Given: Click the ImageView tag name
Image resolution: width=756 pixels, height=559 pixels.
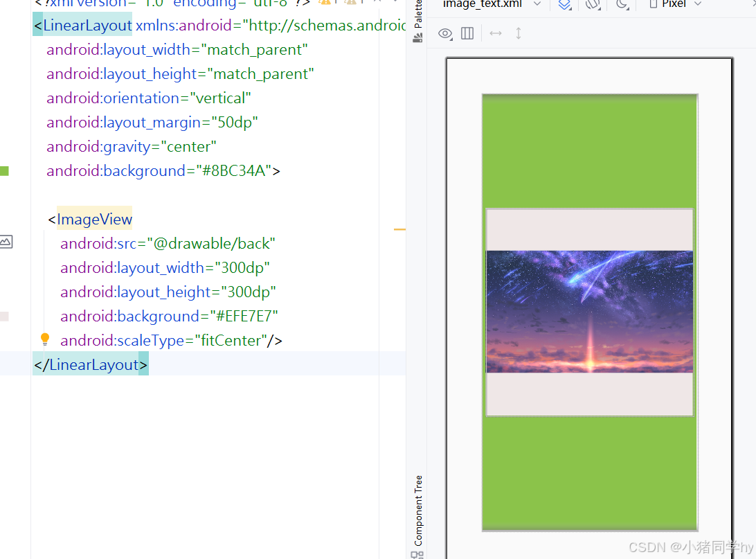Looking at the screenshot, I should coord(94,220).
